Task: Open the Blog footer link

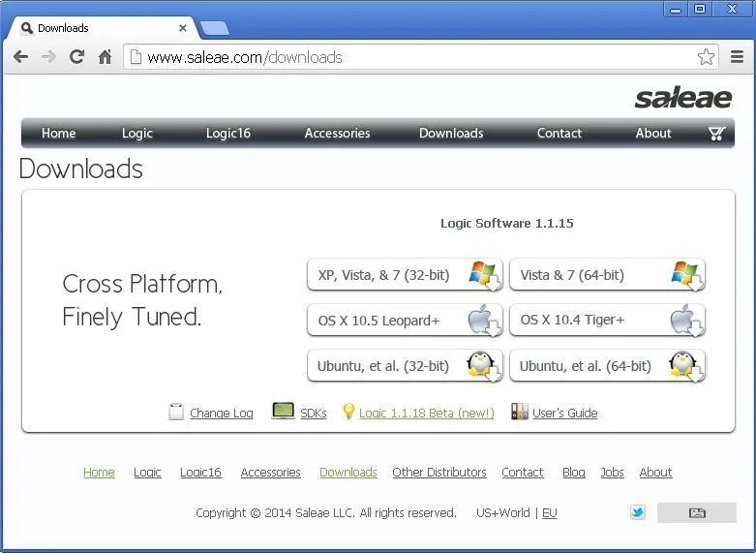Action: tap(574, 472)
